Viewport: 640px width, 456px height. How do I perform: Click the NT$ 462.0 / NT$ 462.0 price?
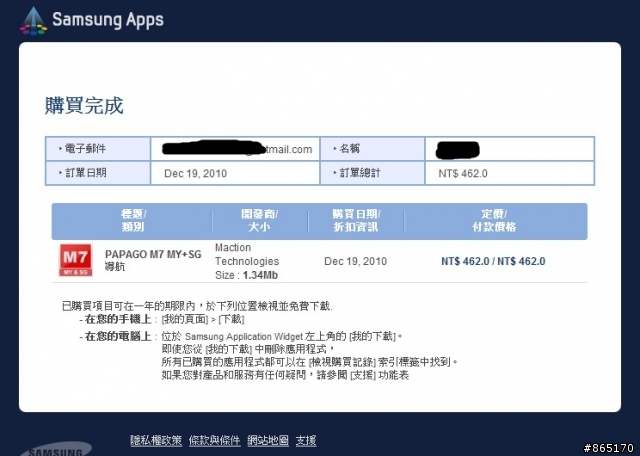pyautogui.click(x=493, y=261)
